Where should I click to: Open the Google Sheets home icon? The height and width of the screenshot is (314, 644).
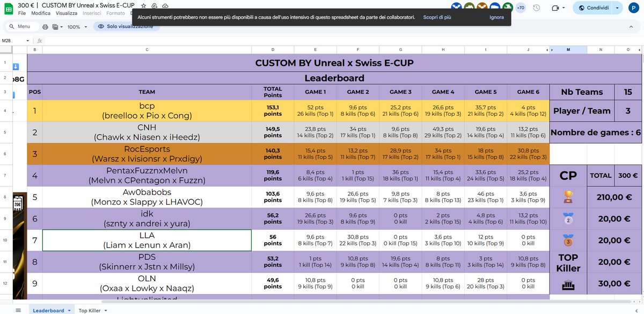tap(8, 8)
